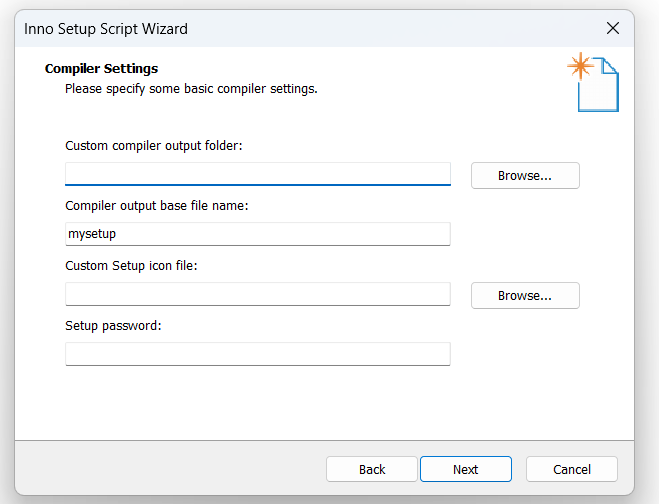This screenshot has height=504, width=659.
Task: Click the 'Please specify some basic compiler settings' text
Action: click(x=191, y=89)
